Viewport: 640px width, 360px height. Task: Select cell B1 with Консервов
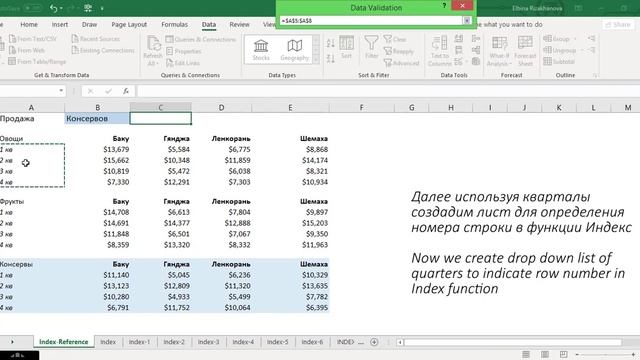tap(97, 118)
